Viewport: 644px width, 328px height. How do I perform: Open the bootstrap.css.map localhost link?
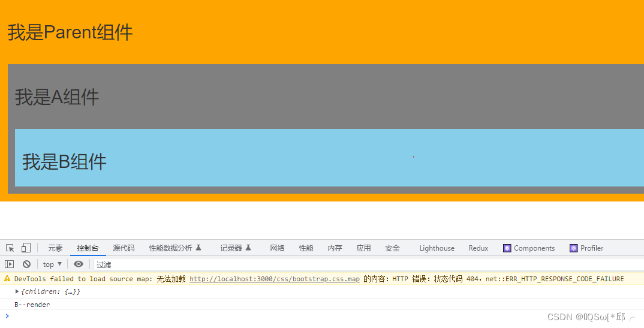click(274, 279)
